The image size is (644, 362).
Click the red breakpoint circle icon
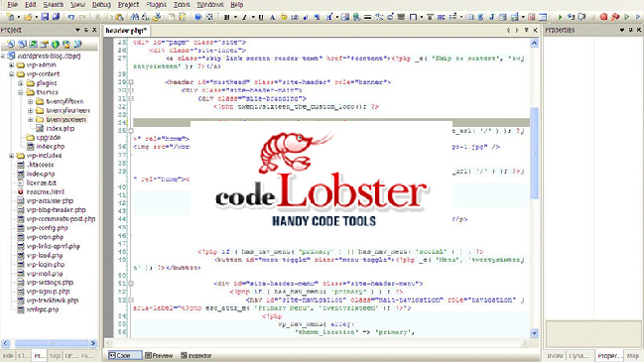603,17
